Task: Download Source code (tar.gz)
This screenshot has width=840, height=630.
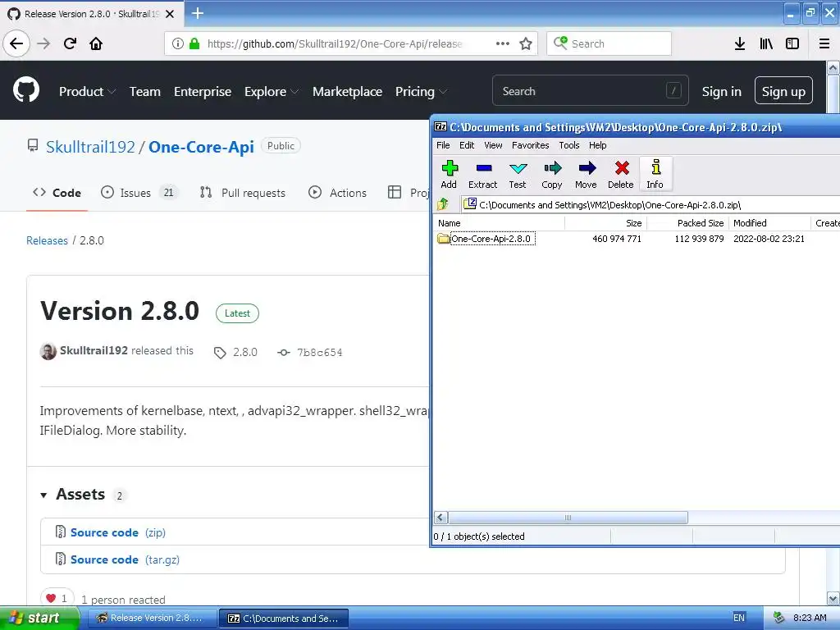Action: (125, 559)
